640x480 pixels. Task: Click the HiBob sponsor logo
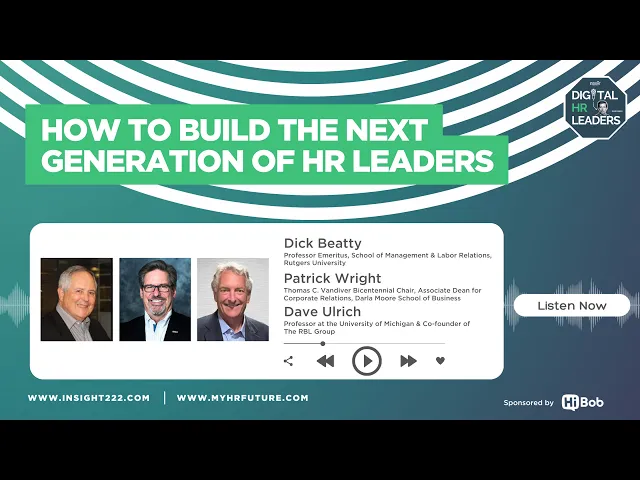pos(582,402)
